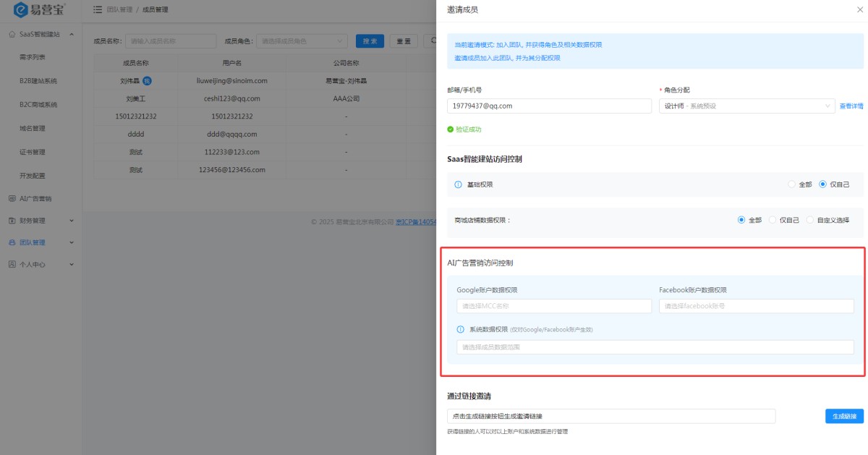Viewport: 868px width, 455px height.
Task: Expand 个人中心 with its chevron arrow
Action: [71, 265]
